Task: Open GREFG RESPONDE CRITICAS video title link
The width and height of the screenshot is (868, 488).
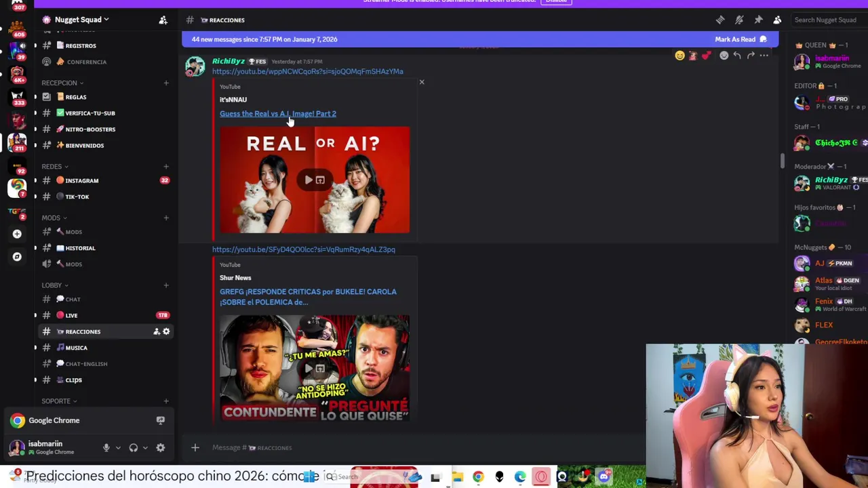Action: (x=308, y=297)
